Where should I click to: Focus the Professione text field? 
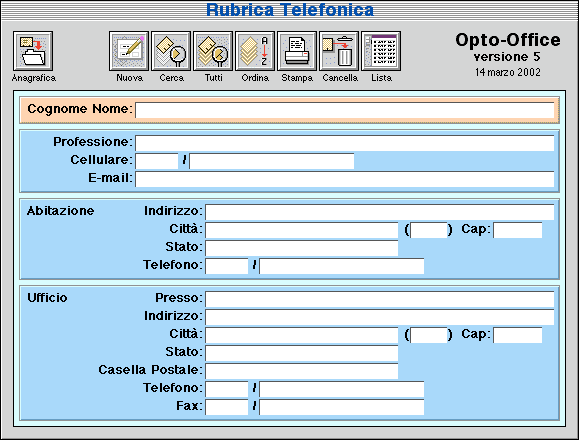[345, 143]
